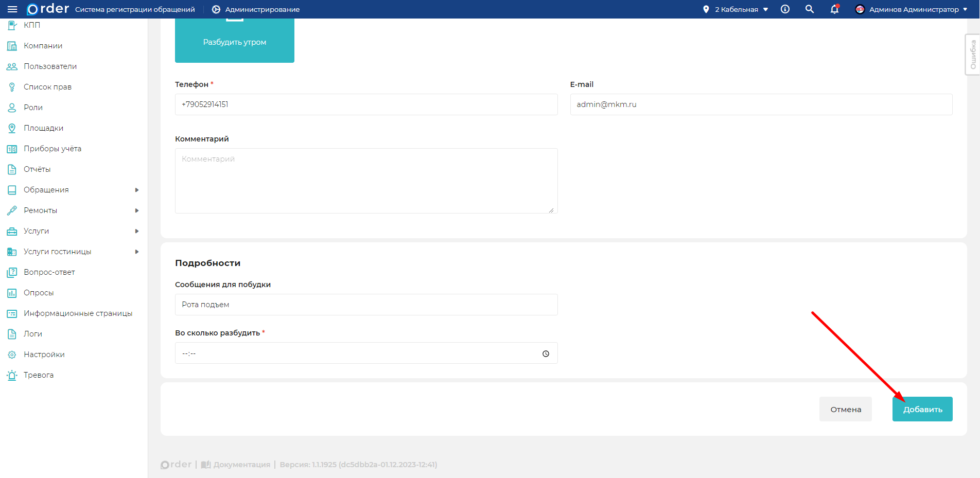Open Пользователи in the sidebar

click(x=50, y=66)
